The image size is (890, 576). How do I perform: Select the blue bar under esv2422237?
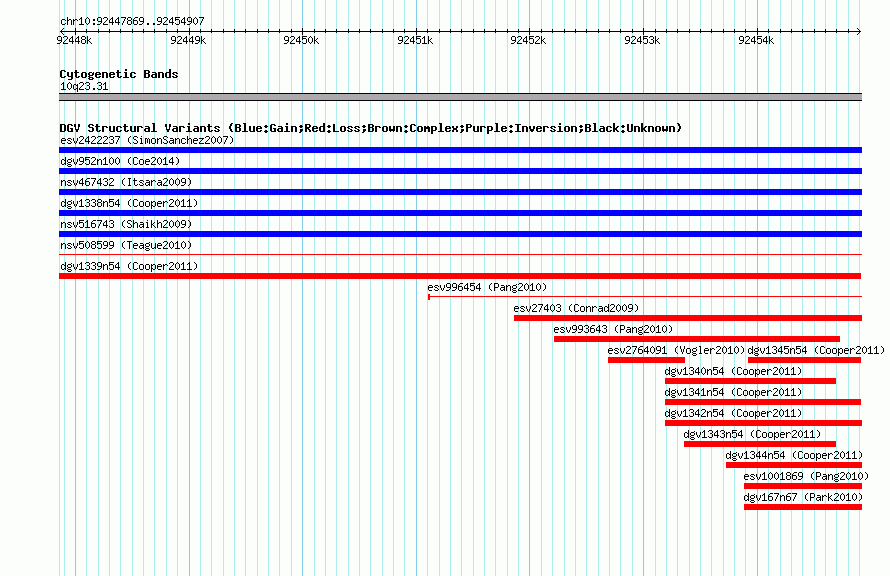click(460, 150)
